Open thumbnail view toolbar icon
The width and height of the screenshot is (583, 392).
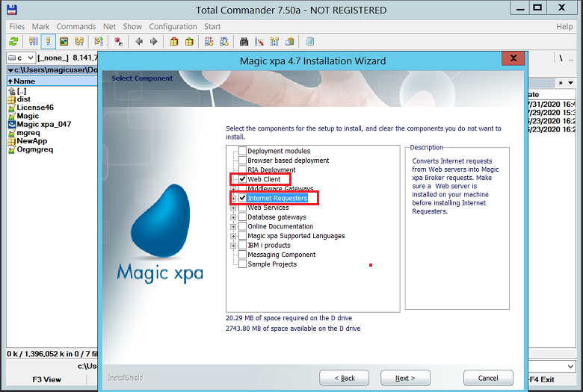(x=64, y=41)
